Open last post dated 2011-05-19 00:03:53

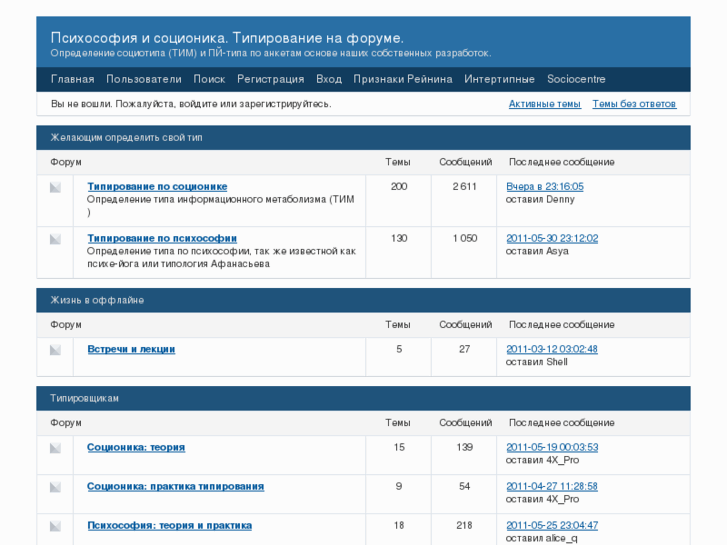(552, 447)
